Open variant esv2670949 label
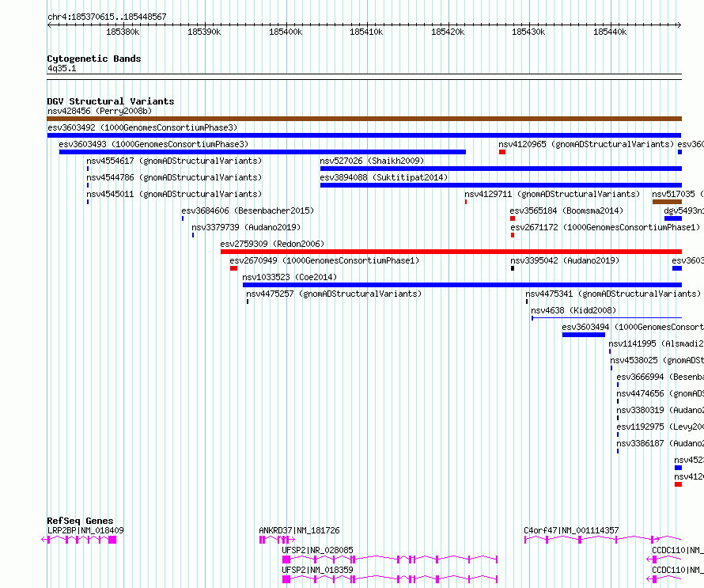This screenshot has height=588, width=704. (x=324, y=260)
